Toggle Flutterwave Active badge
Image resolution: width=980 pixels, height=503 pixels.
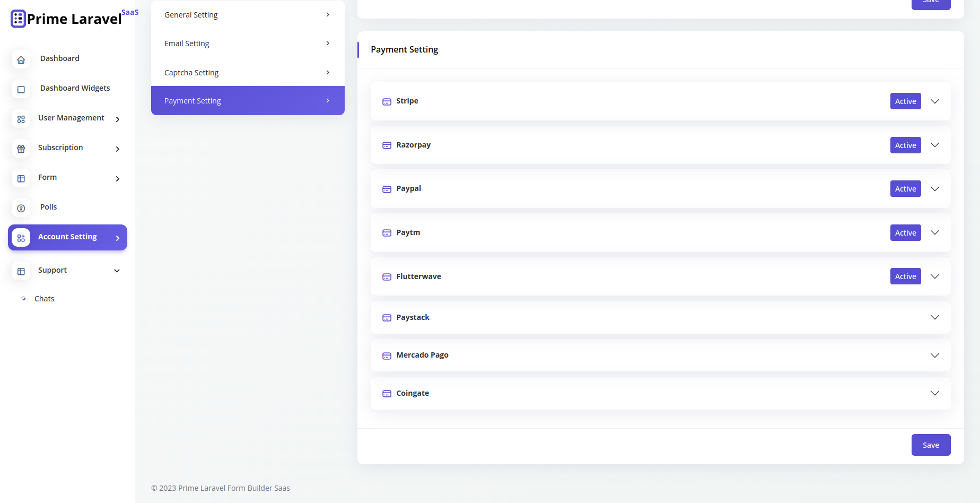click(x=905, y=276)
